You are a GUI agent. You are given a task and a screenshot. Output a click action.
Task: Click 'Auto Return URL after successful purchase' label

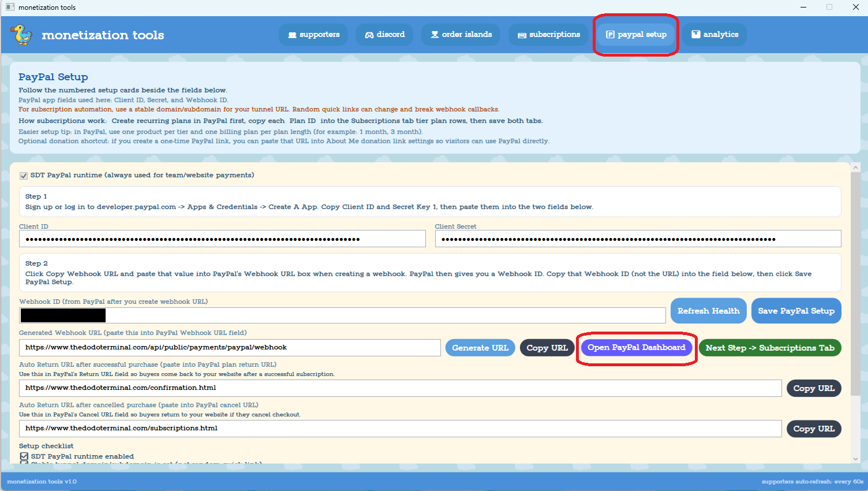148,364
